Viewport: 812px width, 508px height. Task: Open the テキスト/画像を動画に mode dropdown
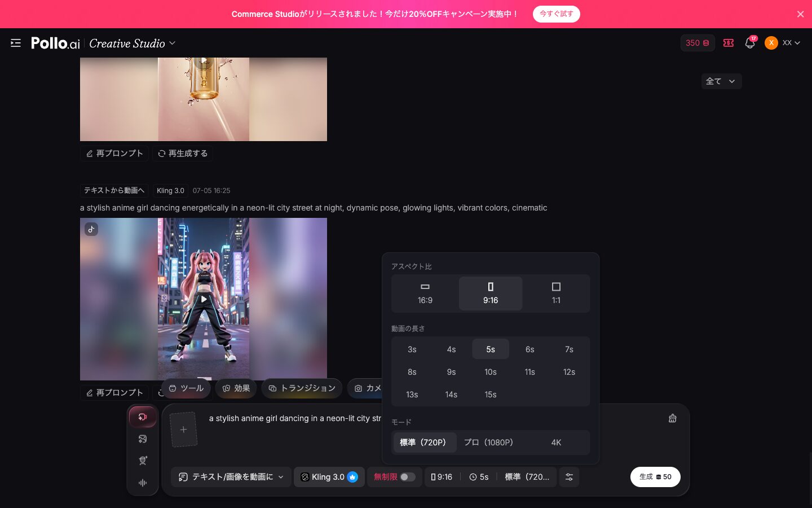coord(231,477)
